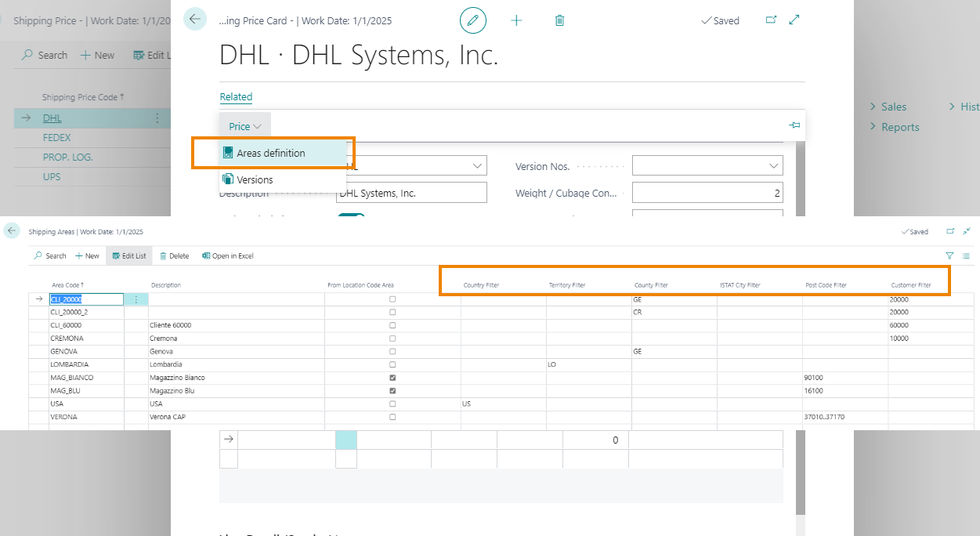Toggle From Location Code Area checkbox for USA
The image size is (980, 536).
click(x=392, y=404)
